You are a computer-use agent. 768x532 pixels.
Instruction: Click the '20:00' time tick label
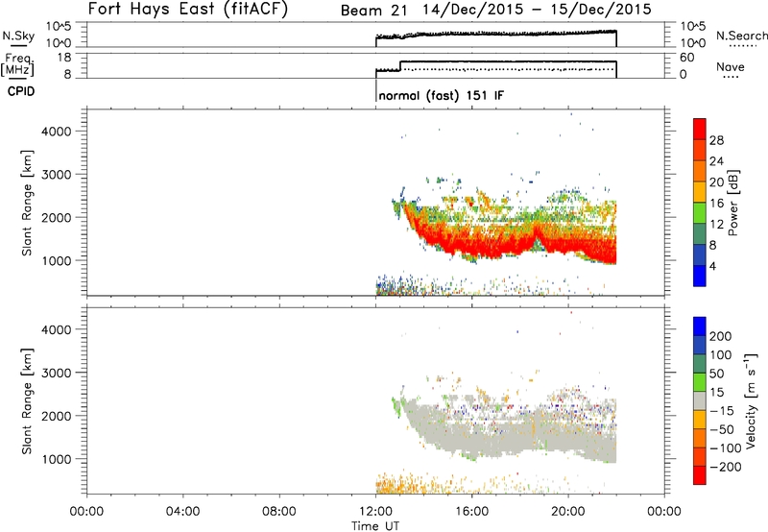coord(568,512)
